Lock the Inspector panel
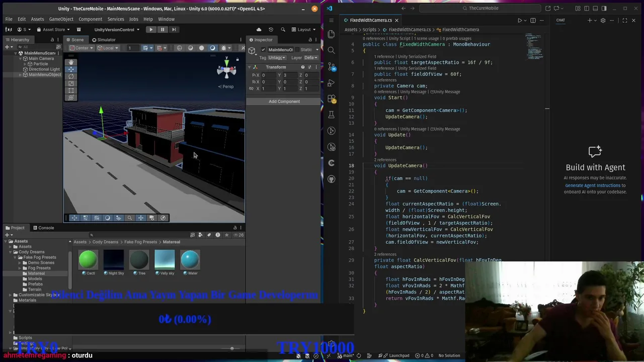The image size is (644, 362). 310,40
